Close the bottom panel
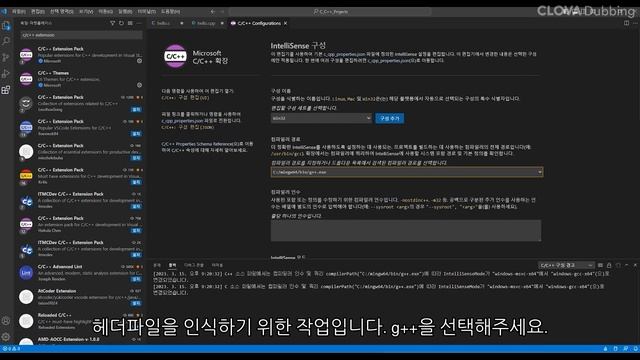The width and height of the screenshot is (640, 360). tap(635, 265)
